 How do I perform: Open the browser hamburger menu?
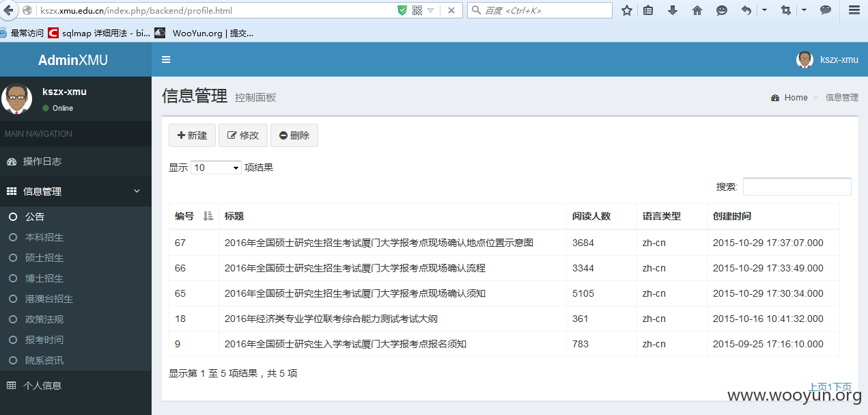click(x=854, y=10)
